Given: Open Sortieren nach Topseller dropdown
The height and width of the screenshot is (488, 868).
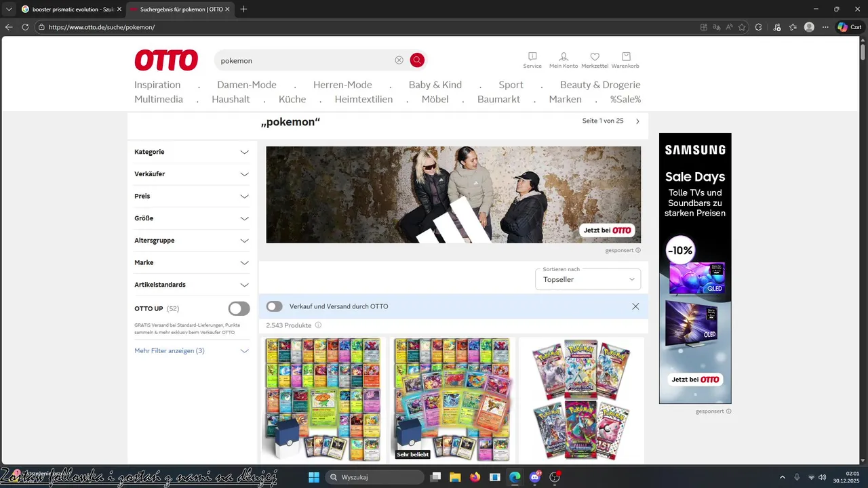Looking at the screenshot, I should 588,279.
